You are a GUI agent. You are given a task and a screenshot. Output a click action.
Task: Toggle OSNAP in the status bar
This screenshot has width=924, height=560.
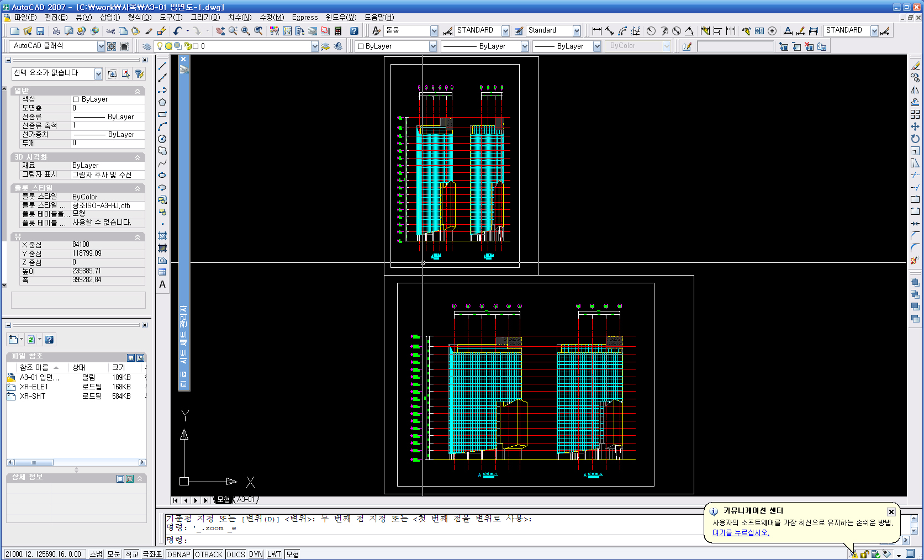(x=178, y=554)
